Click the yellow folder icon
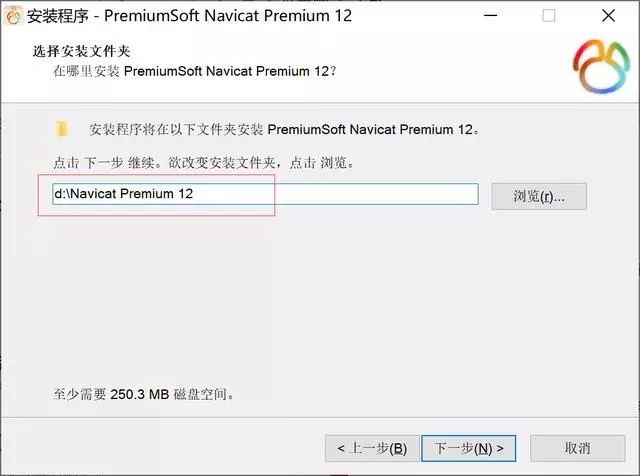 point(62,129)
